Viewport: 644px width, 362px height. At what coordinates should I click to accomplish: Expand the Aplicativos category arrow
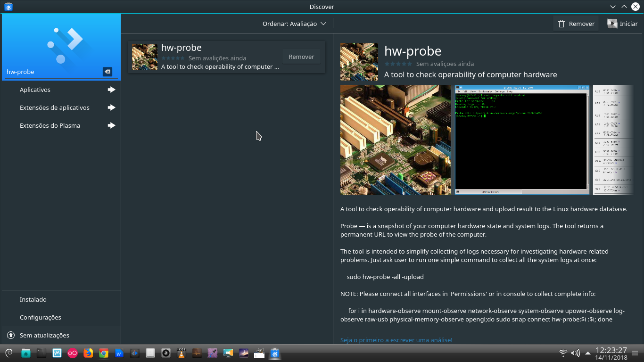111,90
